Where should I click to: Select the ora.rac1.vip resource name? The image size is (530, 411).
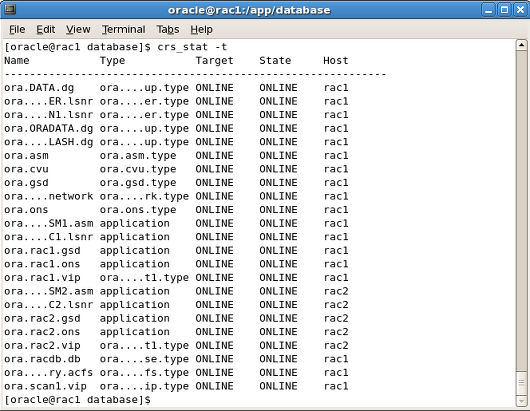[x=42, y=277]
